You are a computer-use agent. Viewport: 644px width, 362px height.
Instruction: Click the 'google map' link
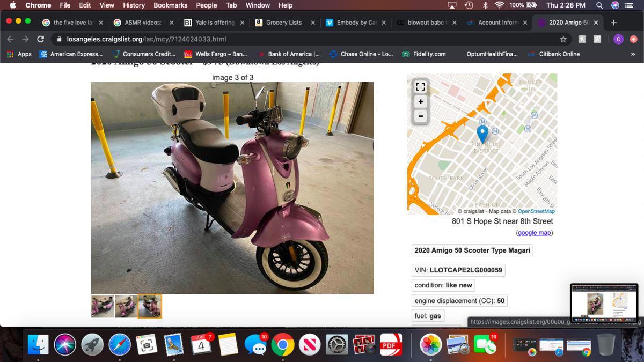tap(534, 233)
